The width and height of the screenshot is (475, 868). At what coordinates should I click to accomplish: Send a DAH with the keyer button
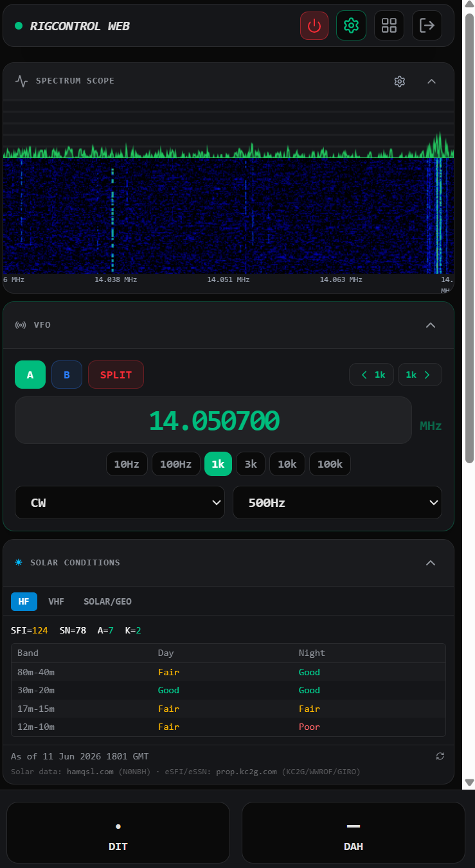coord(354,833)
